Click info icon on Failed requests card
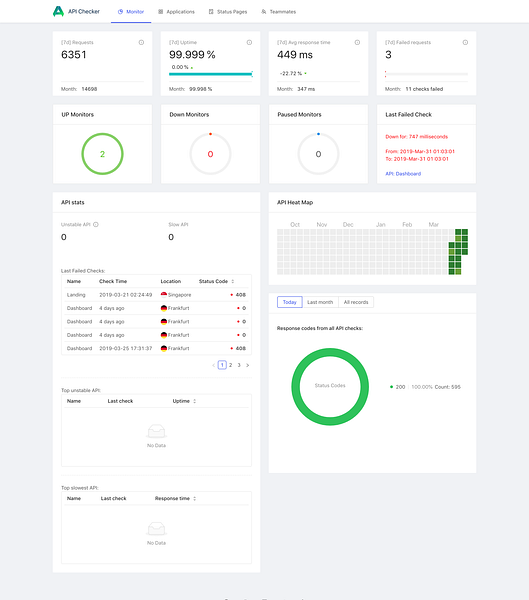 pyautogui.click(x=465, y=42)
